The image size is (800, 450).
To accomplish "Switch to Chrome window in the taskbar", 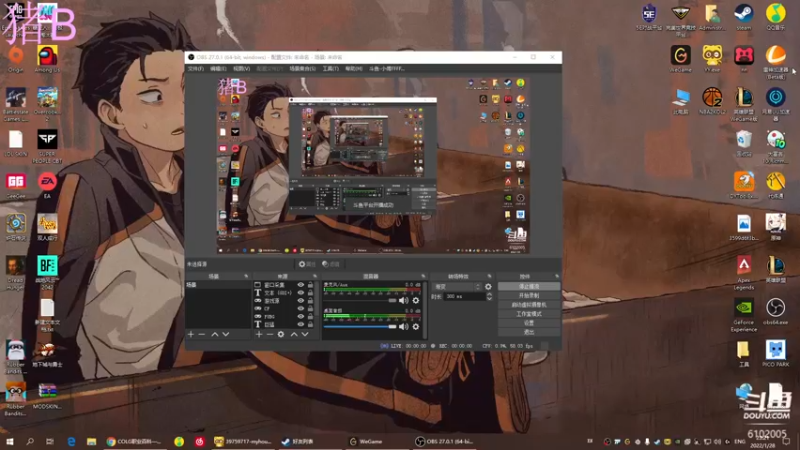I will [x=134, y=441].
